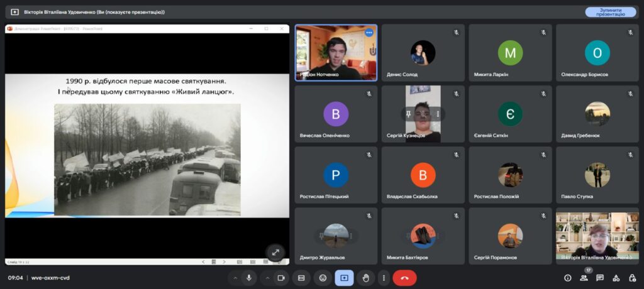Show the participants list
The height and width of the screenshot is (289, 644).
tap(584, 278)
